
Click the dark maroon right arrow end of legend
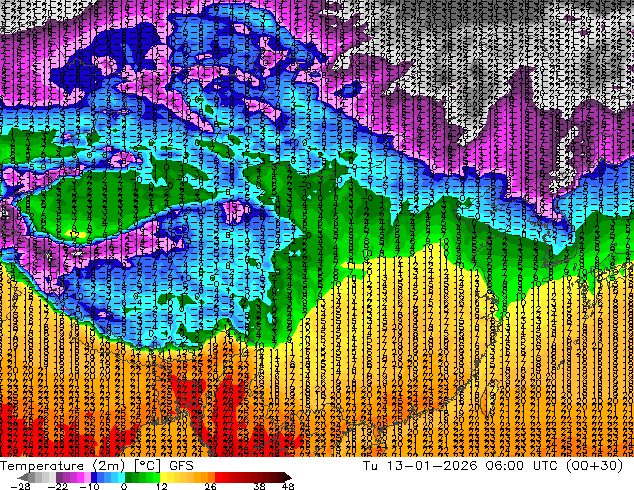click(x=287, y=477)
